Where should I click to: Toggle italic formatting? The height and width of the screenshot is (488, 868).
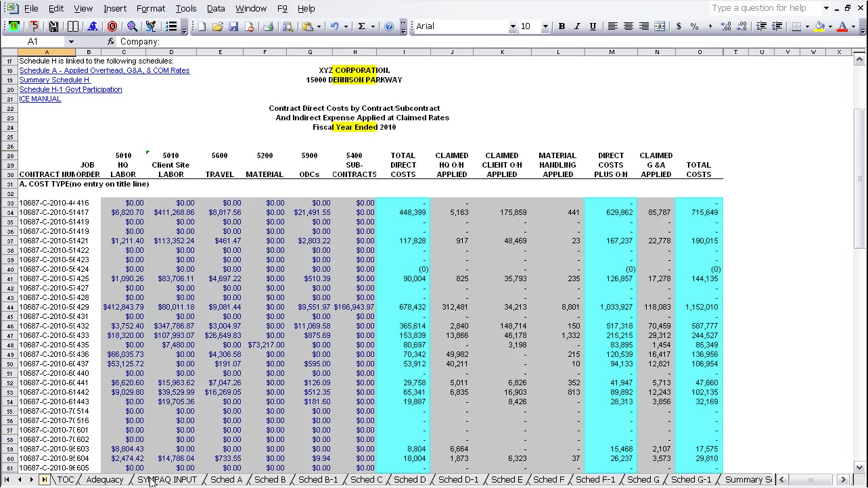pyautogui.click(x=576, y=26)
